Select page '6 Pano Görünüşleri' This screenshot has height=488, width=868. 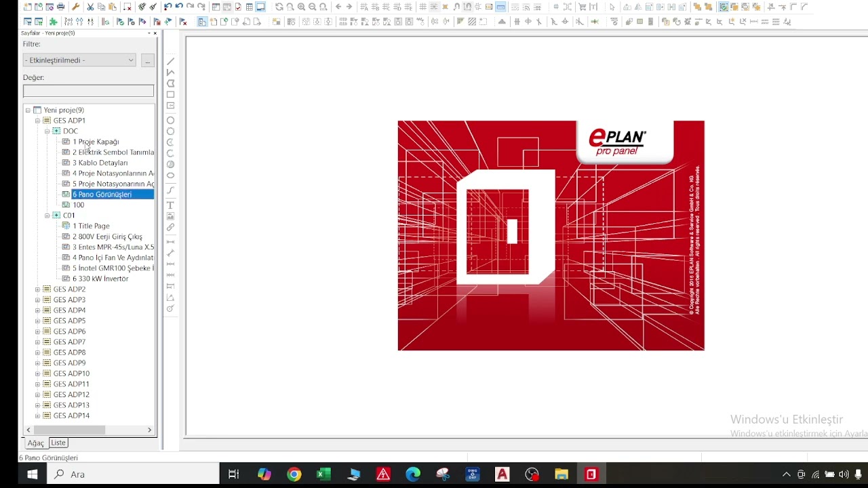point(102,195)
